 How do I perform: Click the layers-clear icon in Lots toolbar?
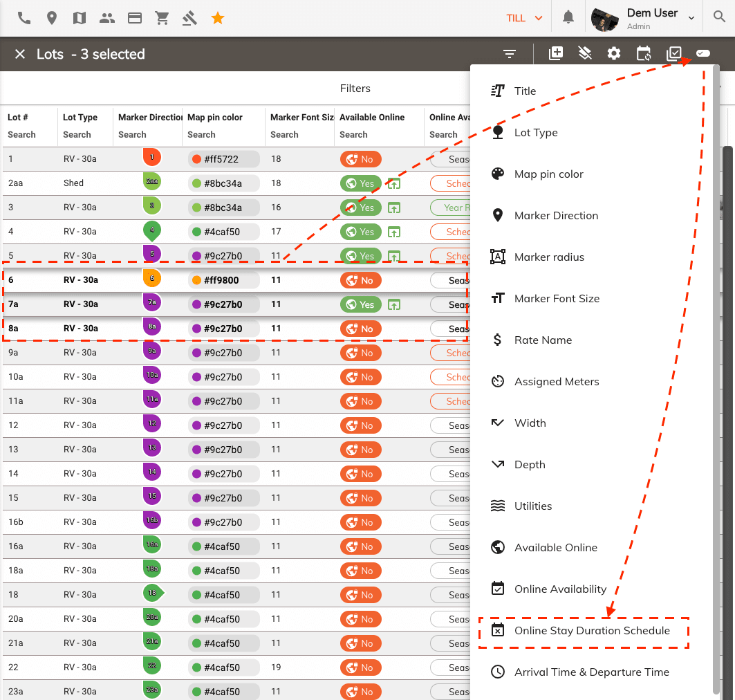585,53
